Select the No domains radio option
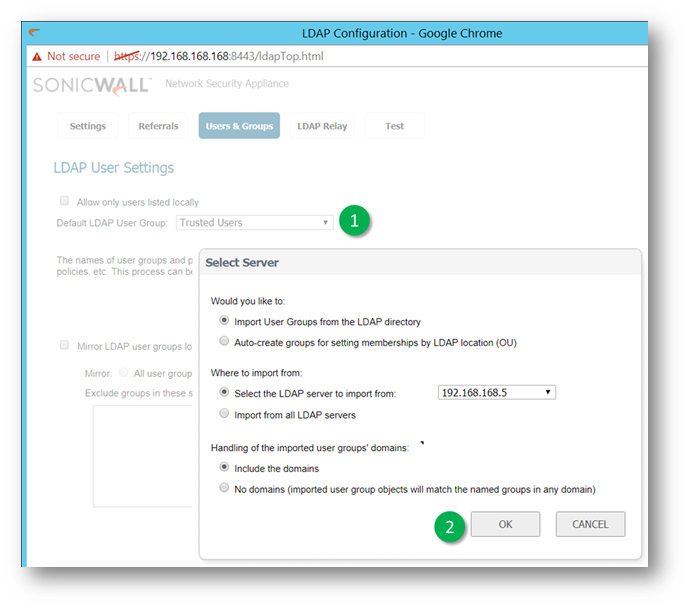The width and height of the screenshot is (690, 609). (224, 489)
